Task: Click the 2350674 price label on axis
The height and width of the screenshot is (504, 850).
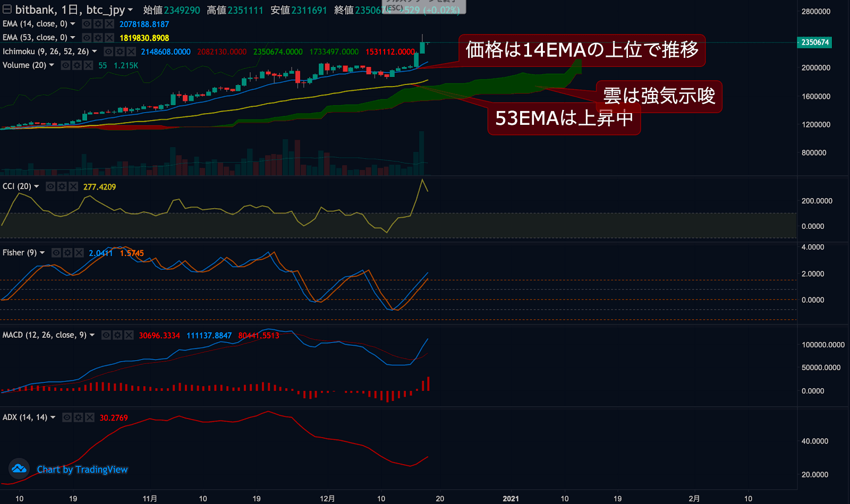Action: point(814,42)
